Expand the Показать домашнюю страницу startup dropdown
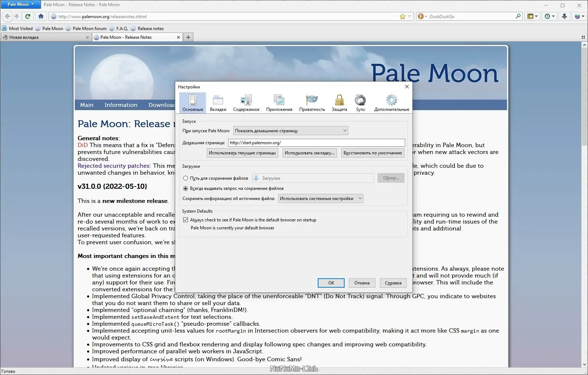The height and width of the screenshot is (375, 588). (291, 131)
